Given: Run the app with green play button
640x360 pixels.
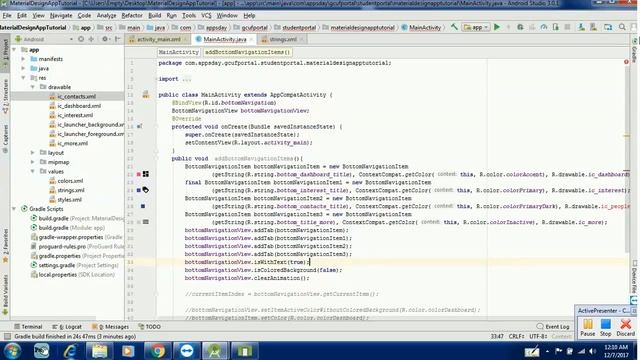Looking at the screenshot, I should click(x=497, y=27).
